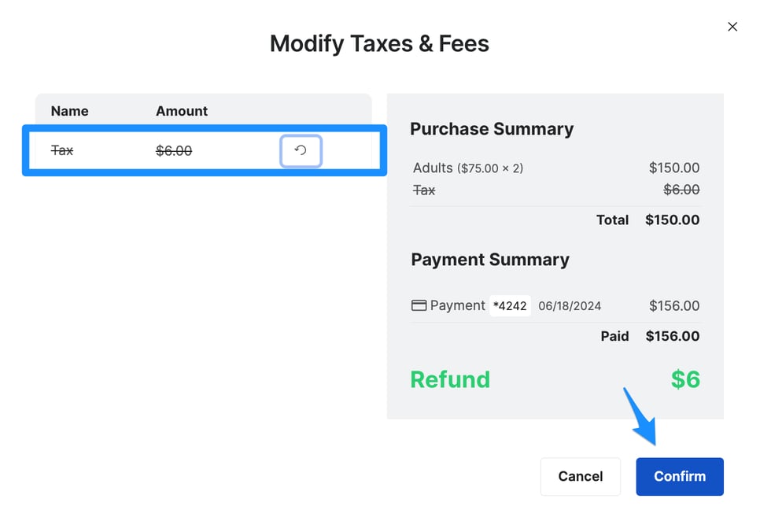Viewport: 760px width, 532px height.
Task: Click the $6 refund amount
Action: (685, 379)
